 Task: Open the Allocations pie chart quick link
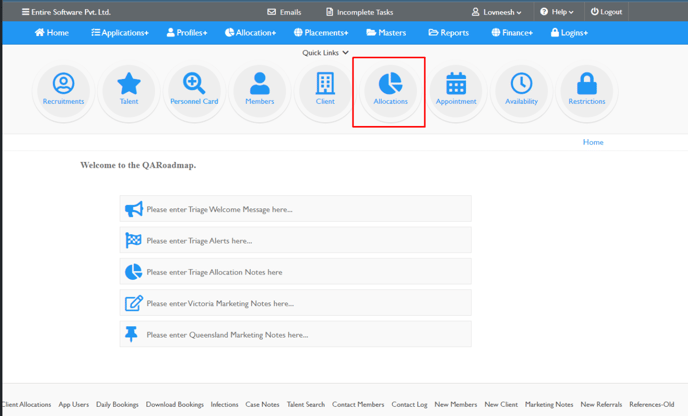[391, 83]
